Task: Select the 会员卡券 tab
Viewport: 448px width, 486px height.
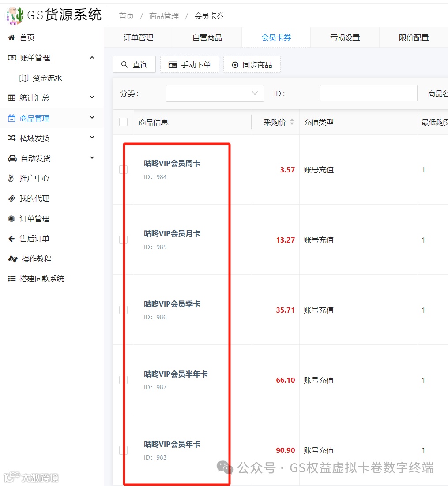Action: (276, 37)
